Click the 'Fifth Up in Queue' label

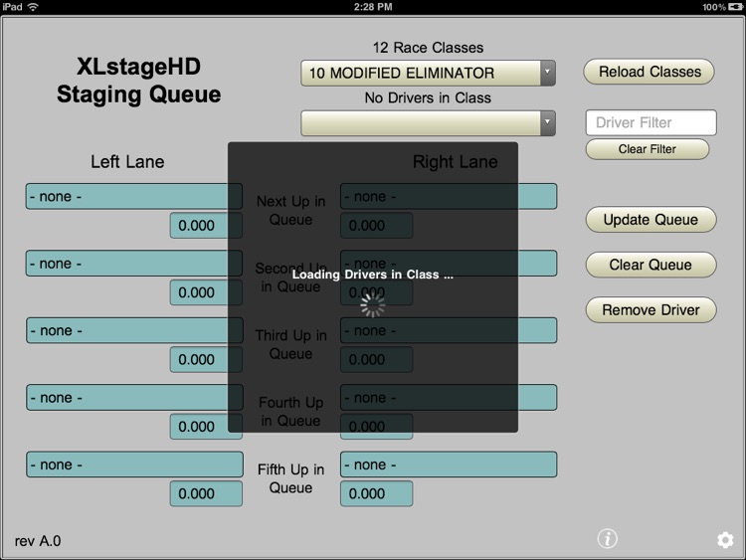tap(290, 478)
